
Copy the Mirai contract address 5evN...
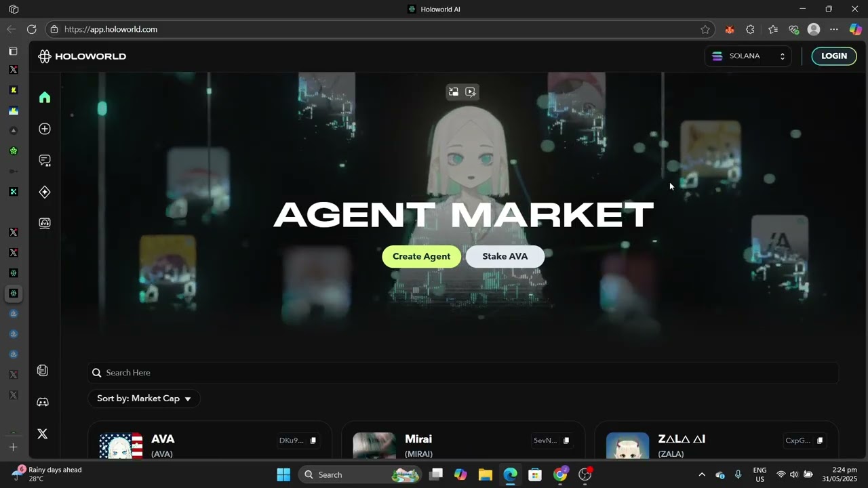[x=566, y=441]
